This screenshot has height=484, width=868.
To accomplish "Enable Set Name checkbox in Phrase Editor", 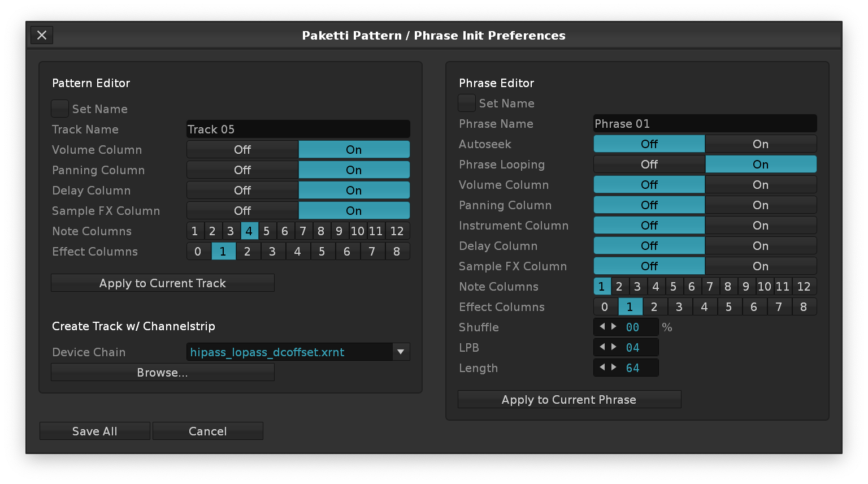I will 467,103.
